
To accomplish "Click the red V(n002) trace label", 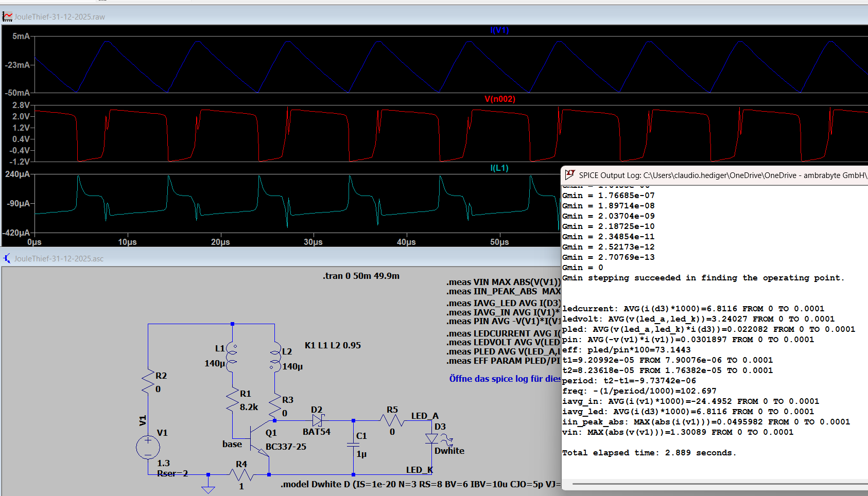I will pyautogui.click(x=499, y=99).
